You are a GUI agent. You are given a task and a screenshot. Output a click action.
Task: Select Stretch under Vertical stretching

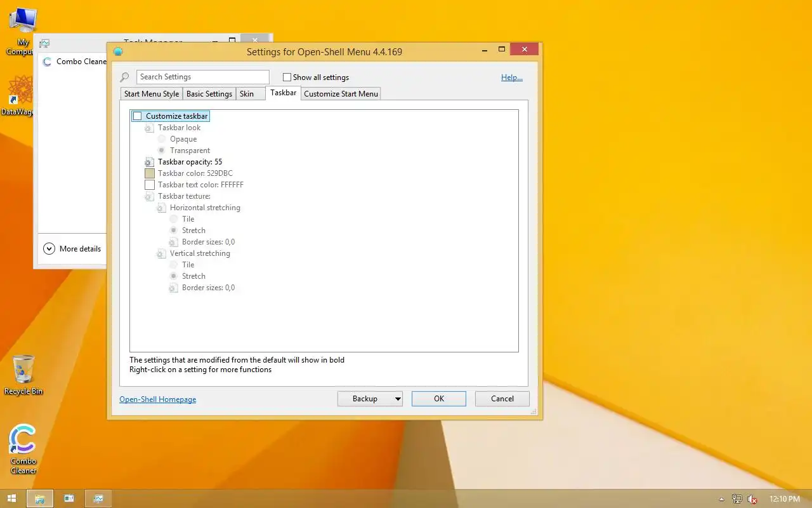pos(174,276)
